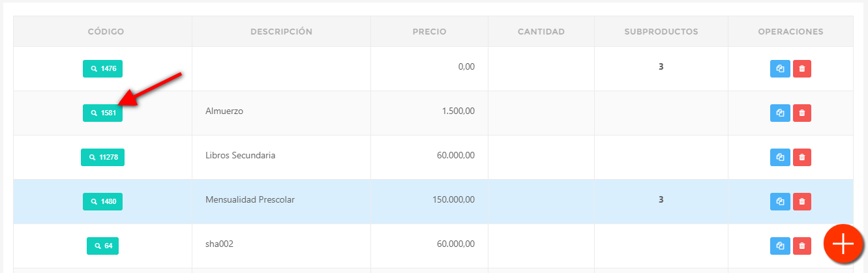
Task: Duplicate the 1476 product row
Action: tap(780, 68)
